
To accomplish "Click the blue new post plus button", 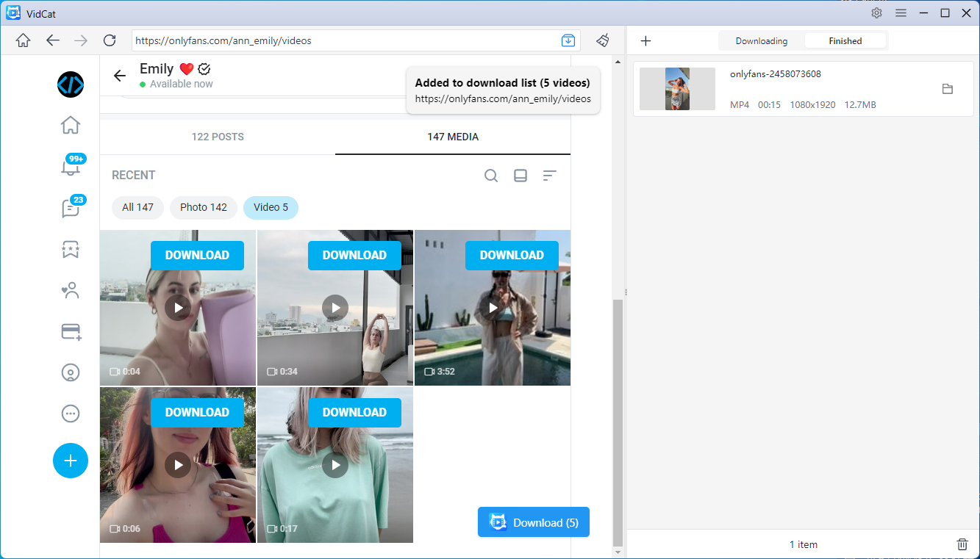I will tap(71, 461).
